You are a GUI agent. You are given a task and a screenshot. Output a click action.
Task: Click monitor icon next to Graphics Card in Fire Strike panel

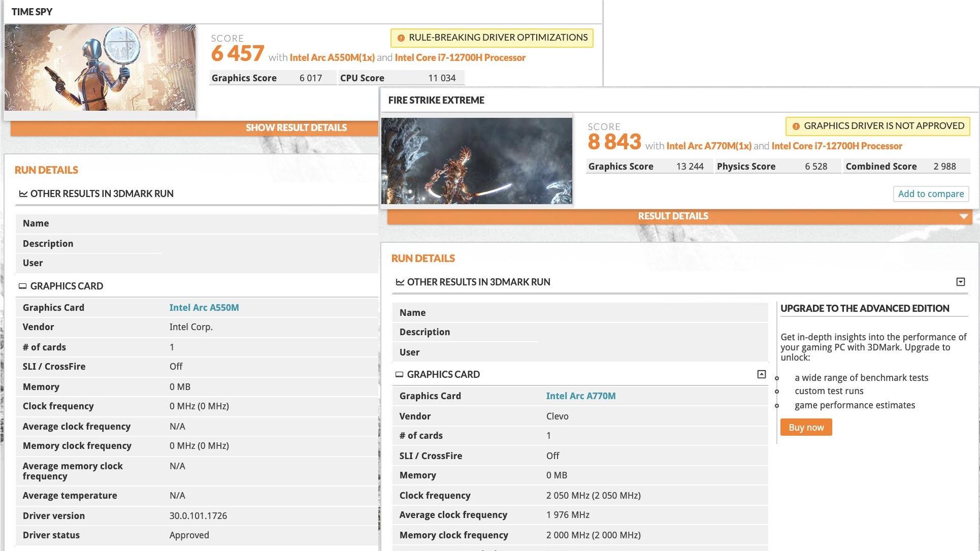(x=399, y=374)
